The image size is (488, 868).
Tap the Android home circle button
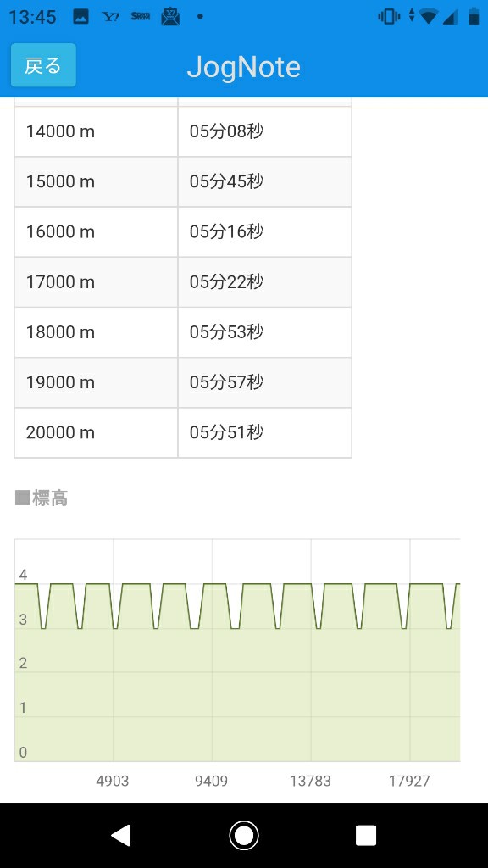244,835
